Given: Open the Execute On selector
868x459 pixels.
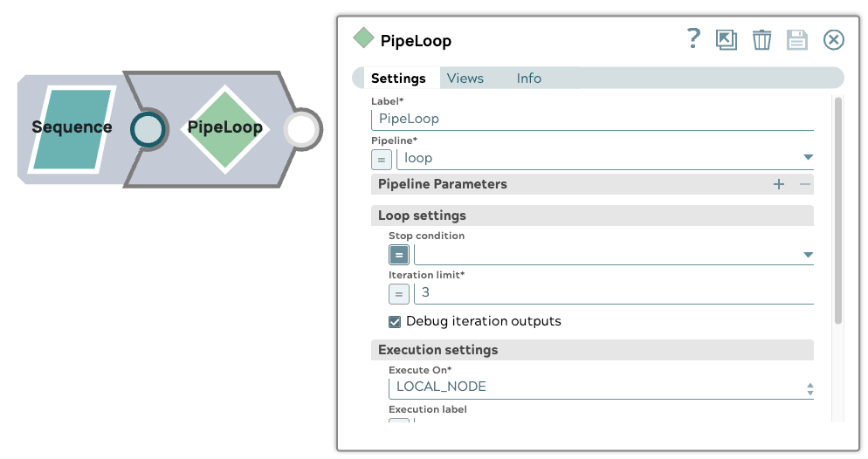Looking at the screenshot, I should [x=809, y=387].
